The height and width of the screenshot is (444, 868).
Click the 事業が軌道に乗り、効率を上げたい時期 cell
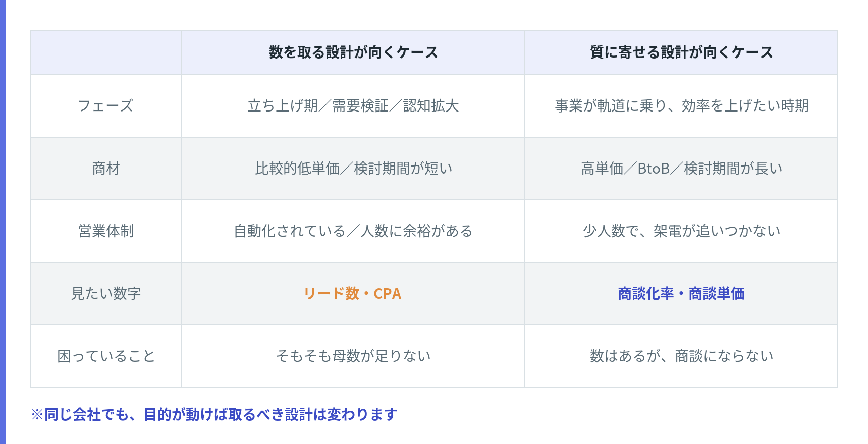(681, 106)
